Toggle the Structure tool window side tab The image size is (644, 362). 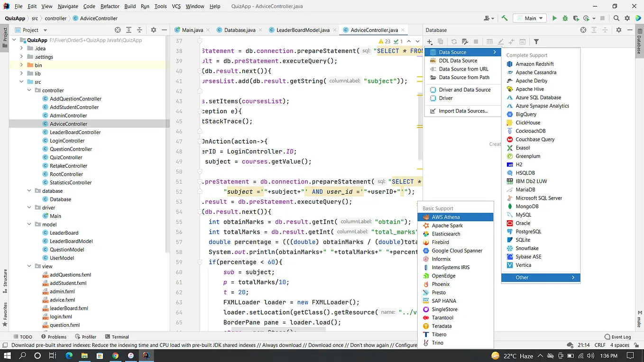tap(5, 278)
